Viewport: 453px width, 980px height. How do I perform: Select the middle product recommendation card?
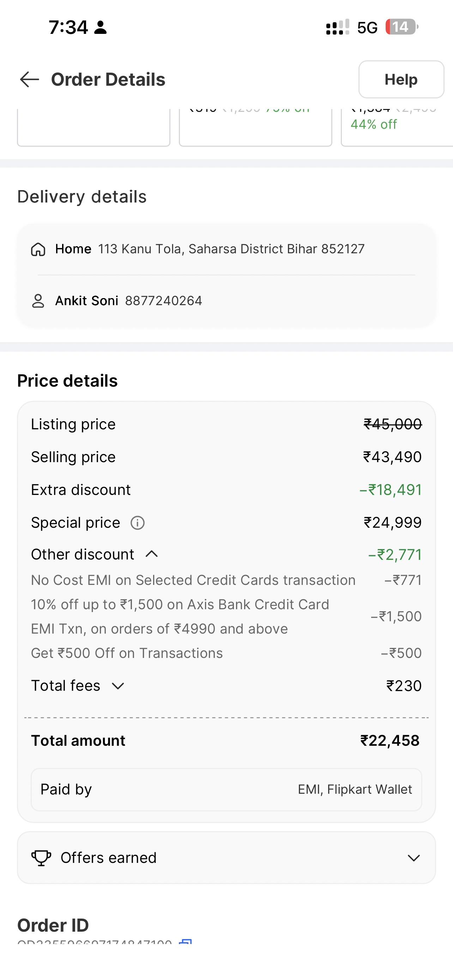(255, 127)
